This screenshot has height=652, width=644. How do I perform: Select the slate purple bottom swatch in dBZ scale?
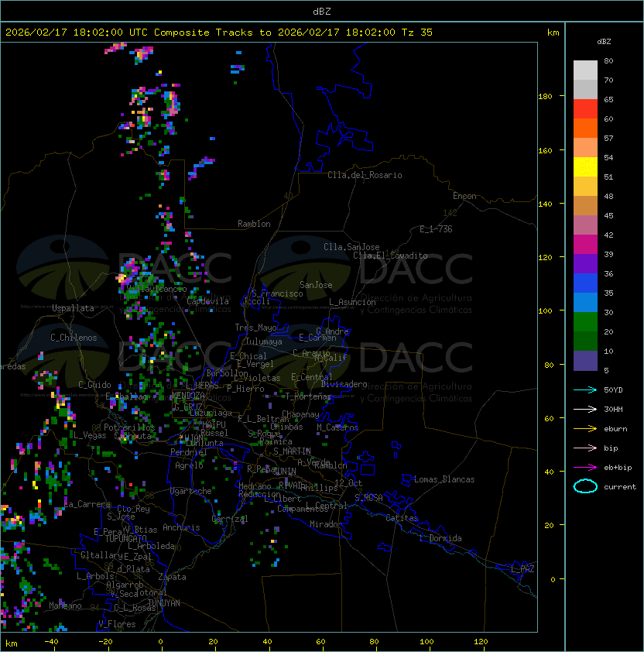point(585,361)
